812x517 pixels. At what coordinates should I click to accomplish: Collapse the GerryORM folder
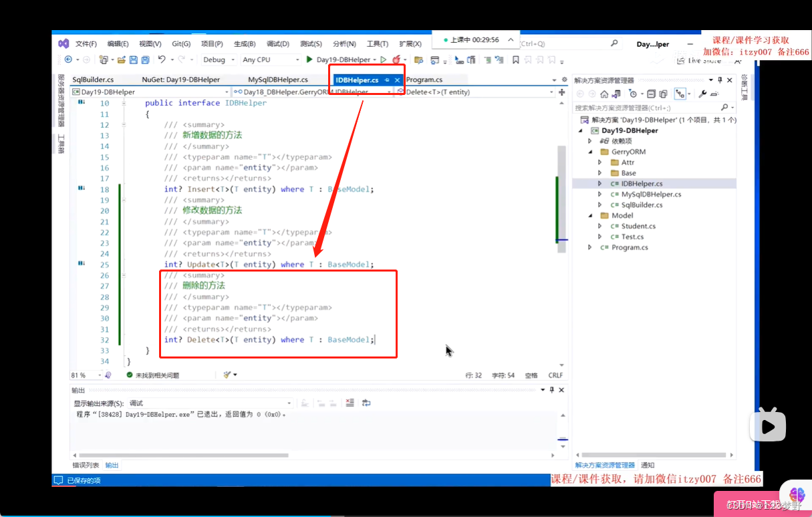click(589, 152)
